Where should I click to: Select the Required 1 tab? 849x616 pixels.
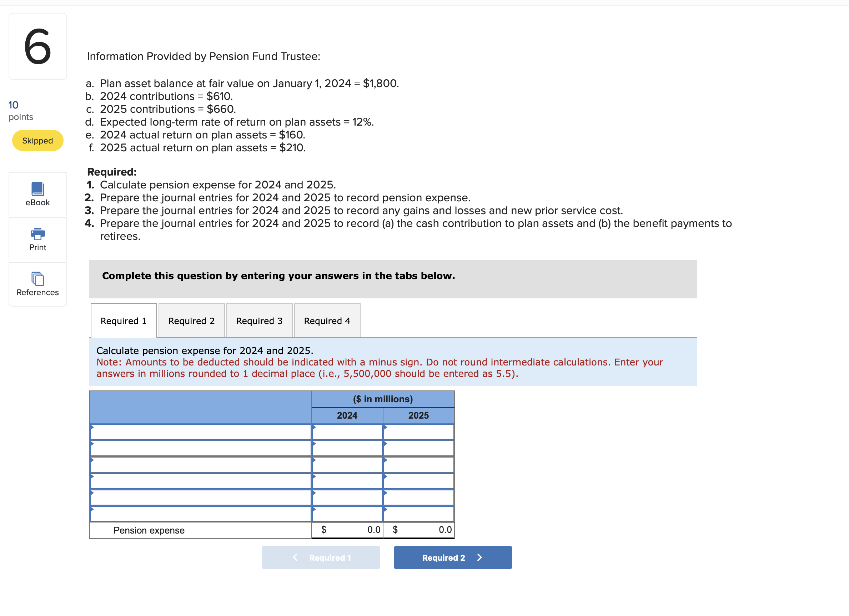click(124, 320)
